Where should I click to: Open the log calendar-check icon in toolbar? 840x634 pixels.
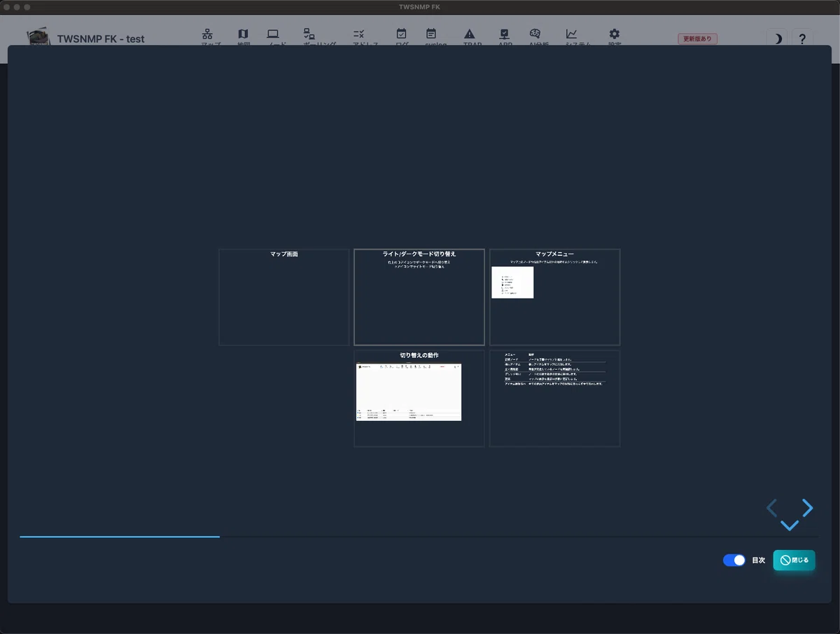pyautogui.click(x=401, y=34)
